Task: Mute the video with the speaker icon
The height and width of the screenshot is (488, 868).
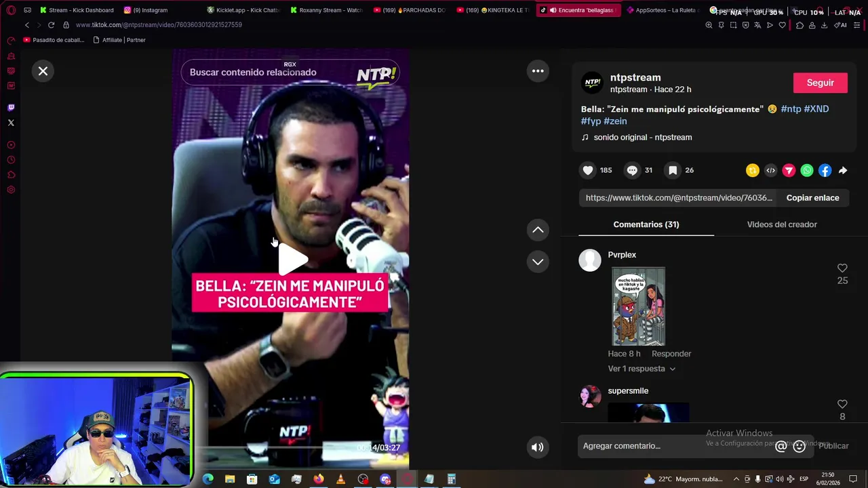Action: pos(538,447)
